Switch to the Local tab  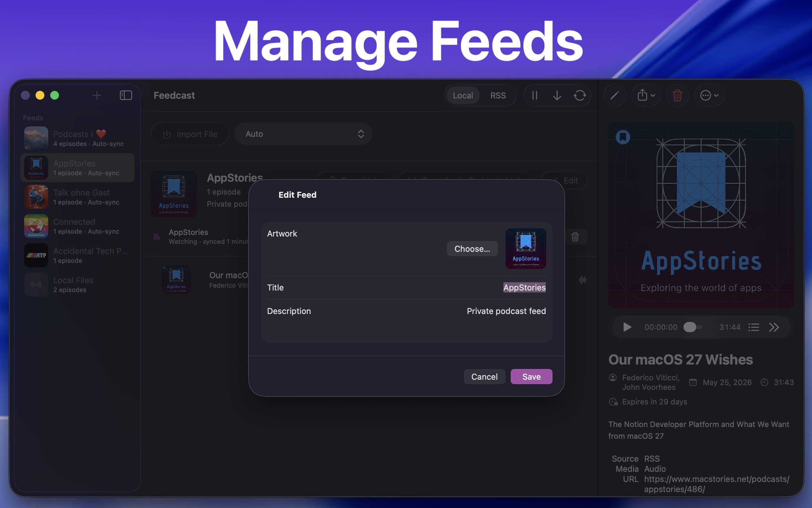(463, 96)
